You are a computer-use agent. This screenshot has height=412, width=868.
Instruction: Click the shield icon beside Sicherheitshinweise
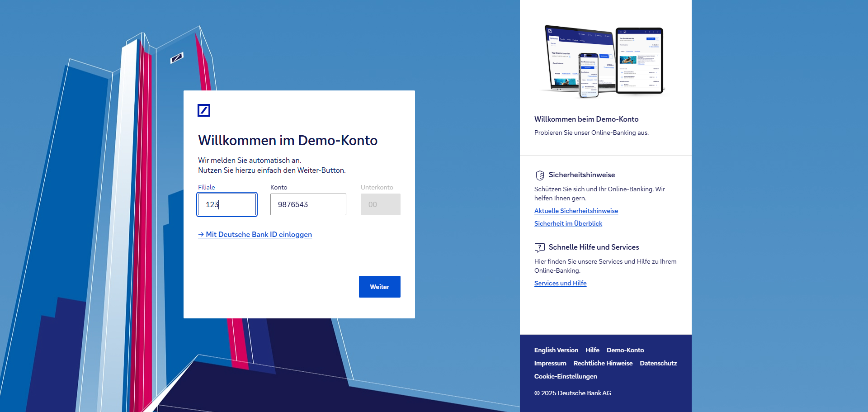(540, 175)
